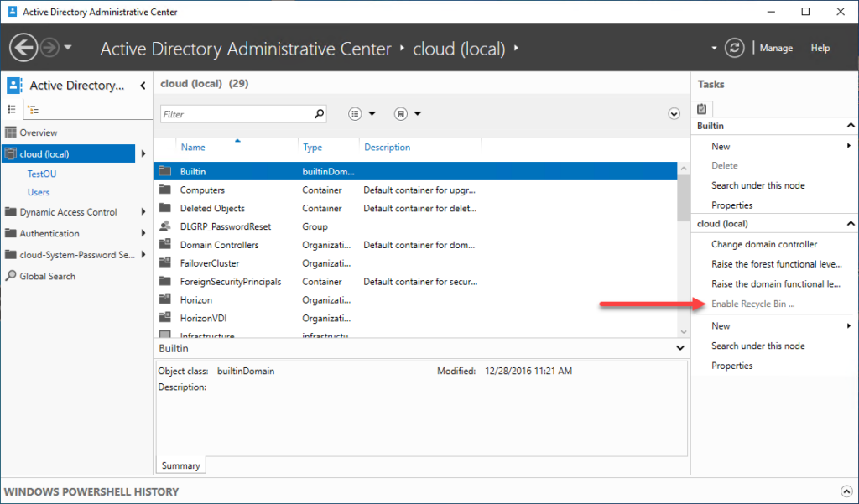859x504 pixels.
Task: Collapse the Active Directory navigation pane
Action: click(x=143, y=86)
